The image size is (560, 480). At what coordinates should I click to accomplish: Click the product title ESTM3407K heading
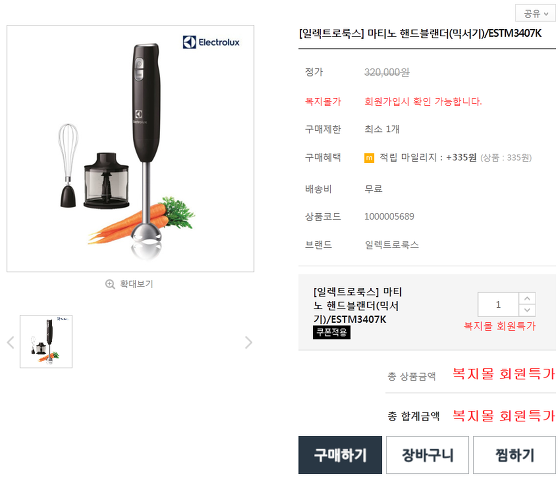[420, 34]
